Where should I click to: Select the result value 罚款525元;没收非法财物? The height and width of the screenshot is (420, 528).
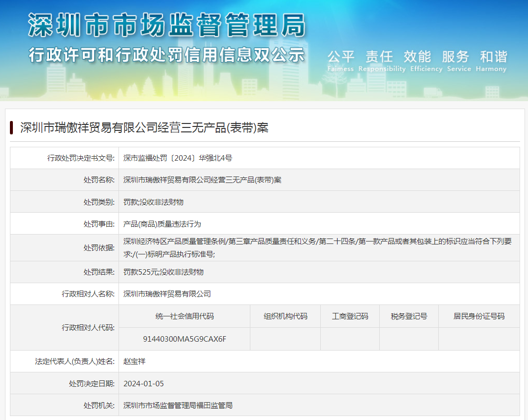pyautogui.click(x=163, y=272)
